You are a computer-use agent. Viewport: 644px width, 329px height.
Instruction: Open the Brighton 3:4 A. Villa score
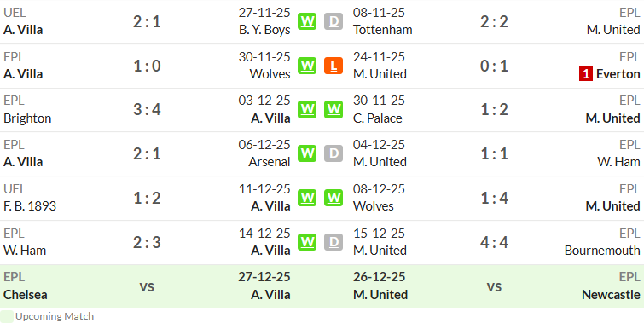tap(147, 110)
